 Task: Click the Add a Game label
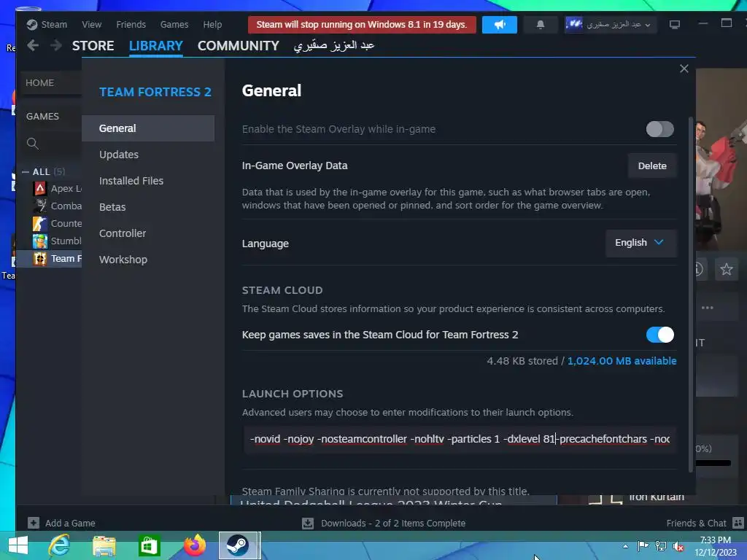[70, 523]
